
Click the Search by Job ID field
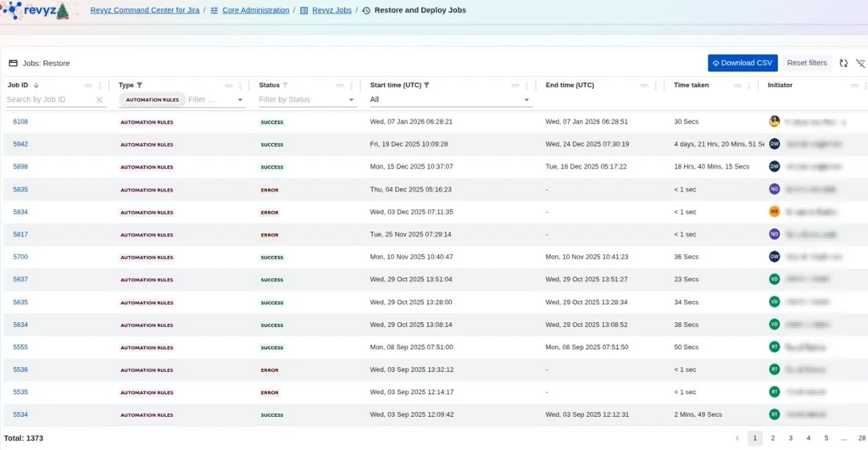[x=49, y=100]
